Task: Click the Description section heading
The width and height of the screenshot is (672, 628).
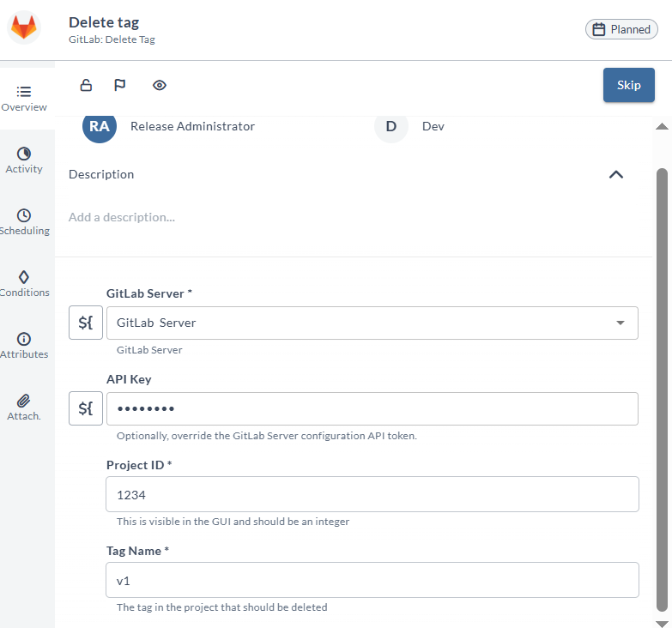Action: click(101, 174)
